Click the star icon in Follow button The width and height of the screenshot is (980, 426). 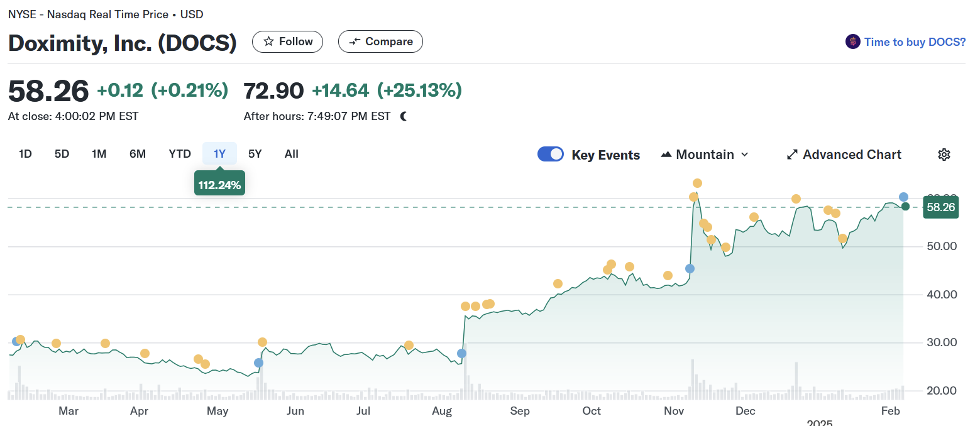(268, 41)
